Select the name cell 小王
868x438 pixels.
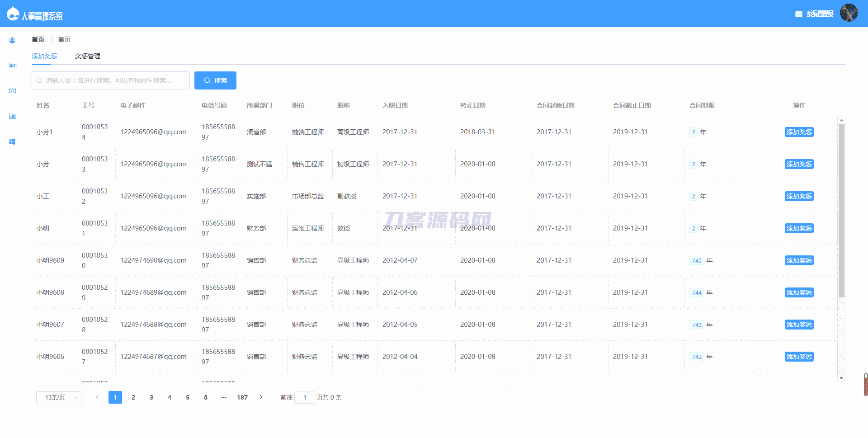tap(43, 196)
